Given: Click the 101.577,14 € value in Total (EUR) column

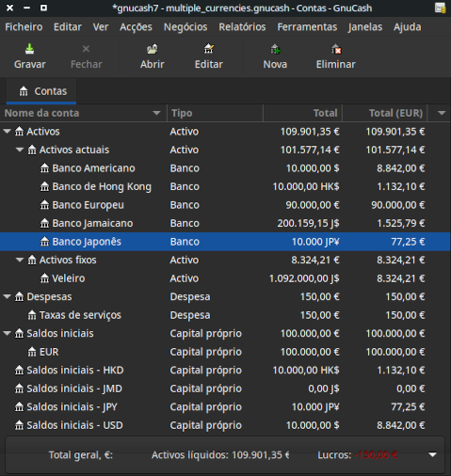Looking at the screenshot, I should coord(395,150).
